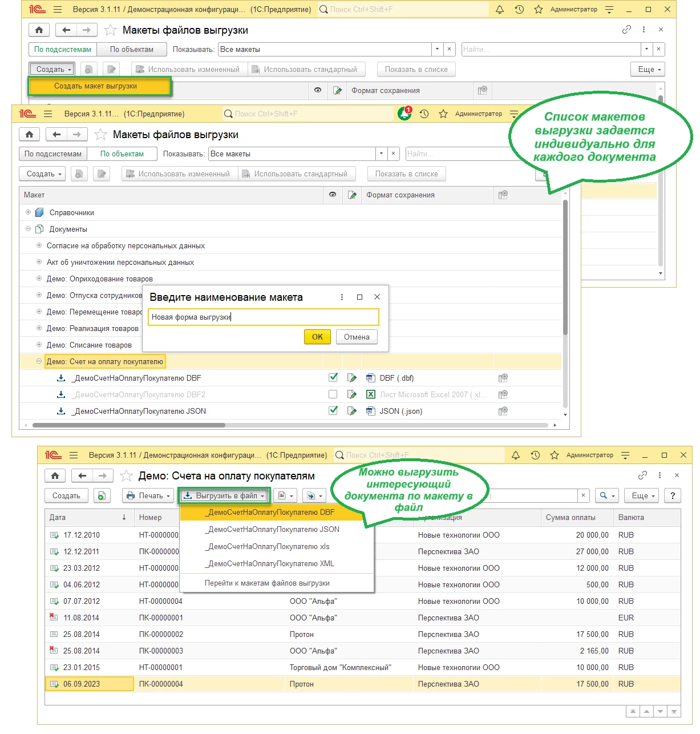Screen dimensions: 700x734
Task: Uncheck visibility for ДемоСчетНаОплатуПокупателю DBF
Action: (333, 377)
